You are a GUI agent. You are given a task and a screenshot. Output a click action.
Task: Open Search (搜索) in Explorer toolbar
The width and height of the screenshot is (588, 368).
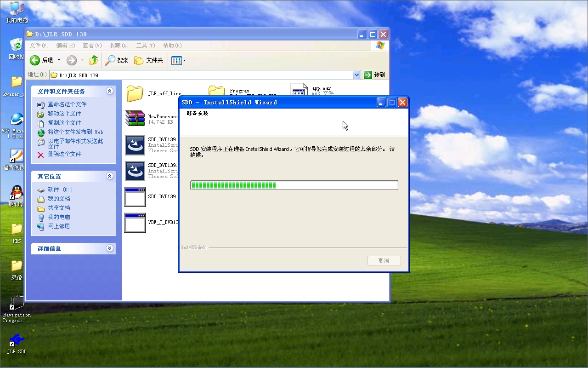point(117,60)
